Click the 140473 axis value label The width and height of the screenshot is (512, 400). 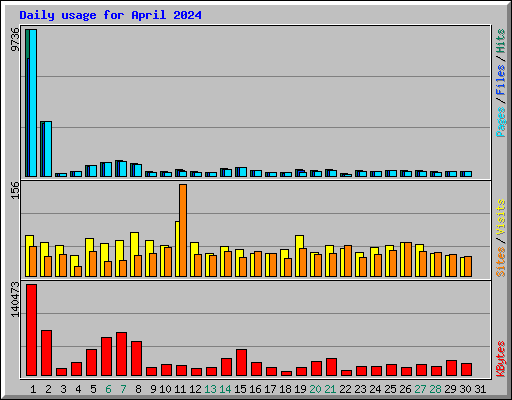coord(15,299)
